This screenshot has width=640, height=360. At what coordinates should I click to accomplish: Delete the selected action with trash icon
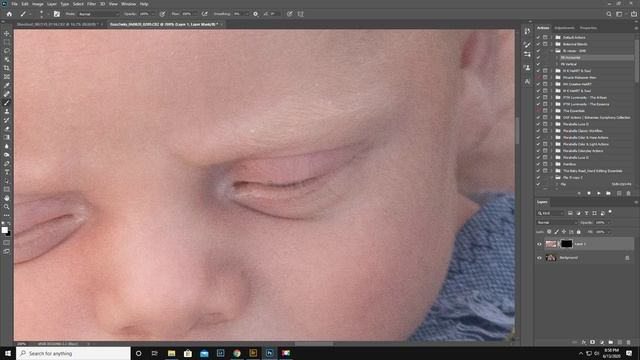point(629,193)
